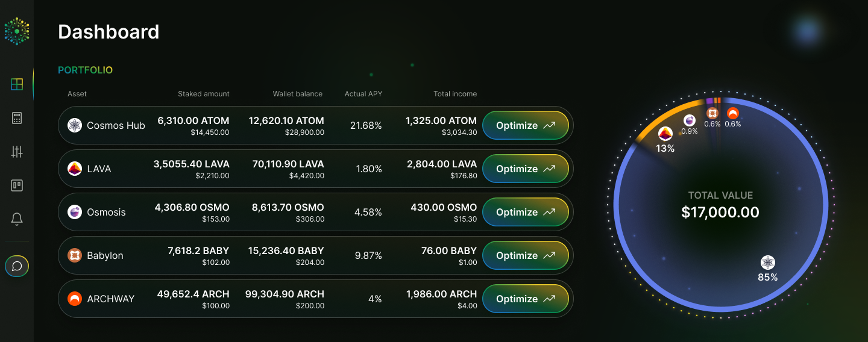The width and height of the screenshot is (868, 342).
Task: Click the PORTFOLIO section label
Action: pos(85,70)
